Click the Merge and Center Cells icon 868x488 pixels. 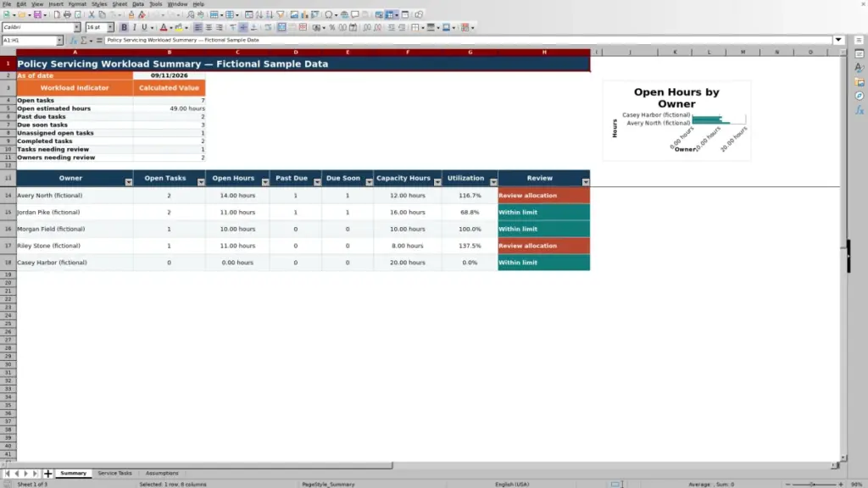pos(281,28)
